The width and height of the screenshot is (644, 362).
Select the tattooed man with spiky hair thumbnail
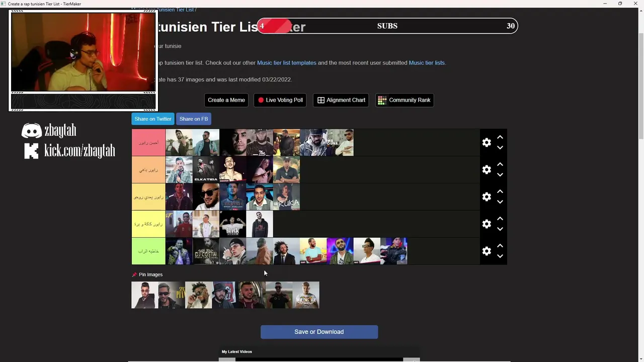198,295
